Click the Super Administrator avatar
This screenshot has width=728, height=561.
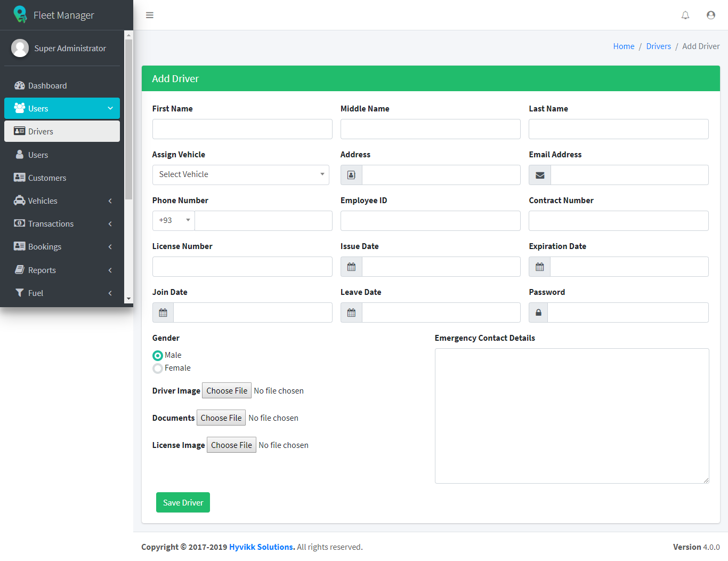[x=20, y=48]
